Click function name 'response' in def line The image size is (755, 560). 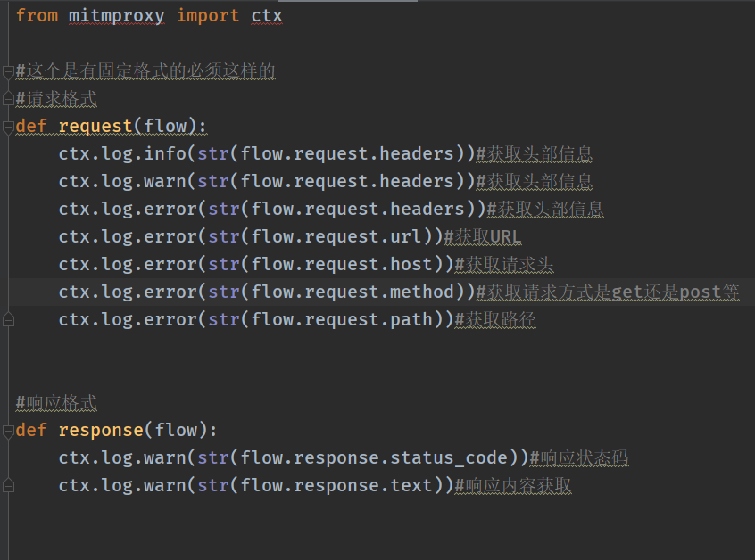101,430
